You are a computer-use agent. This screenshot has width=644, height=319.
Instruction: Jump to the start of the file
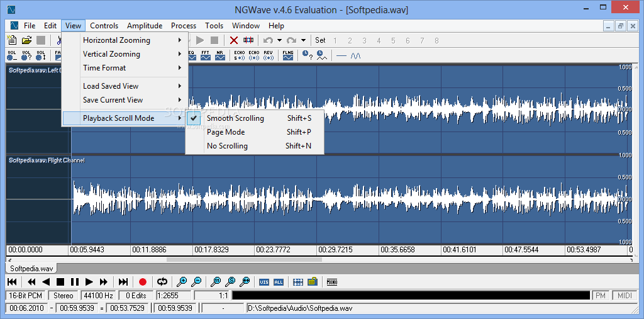click(x=13, y=282)
